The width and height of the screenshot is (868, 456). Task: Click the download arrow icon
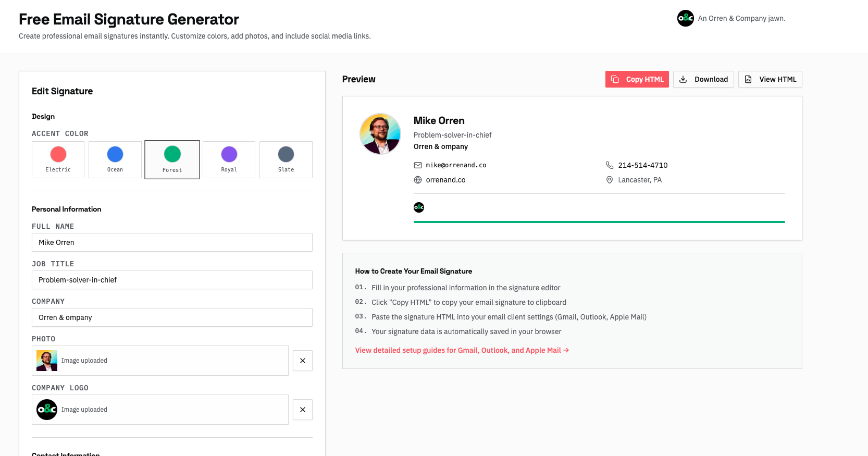pyautogui.click(x=683, y=79)
